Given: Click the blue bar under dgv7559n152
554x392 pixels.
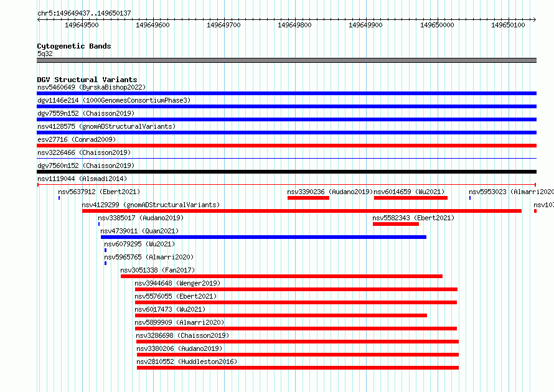Looking at the screenshot, I should [x=286, y=119].
